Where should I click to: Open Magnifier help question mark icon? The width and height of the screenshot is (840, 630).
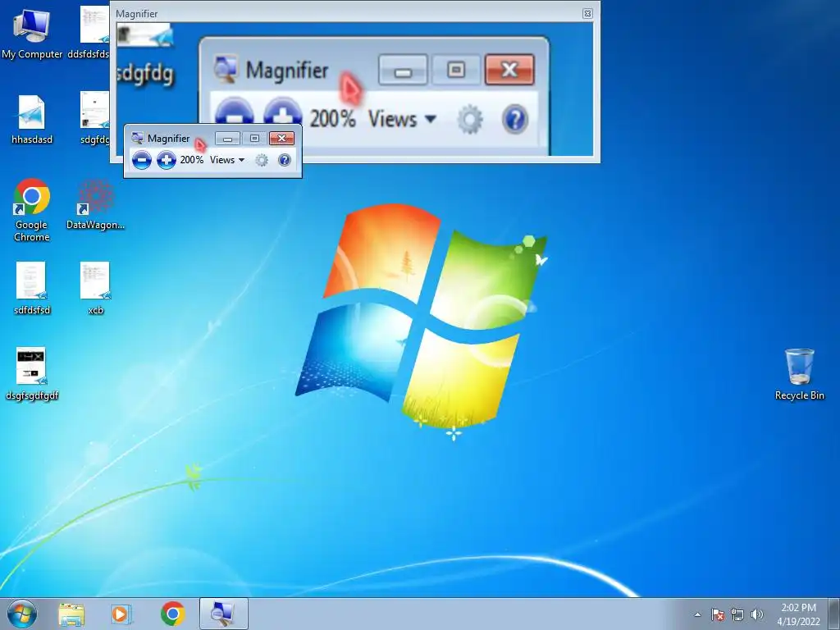pos(285,160)
